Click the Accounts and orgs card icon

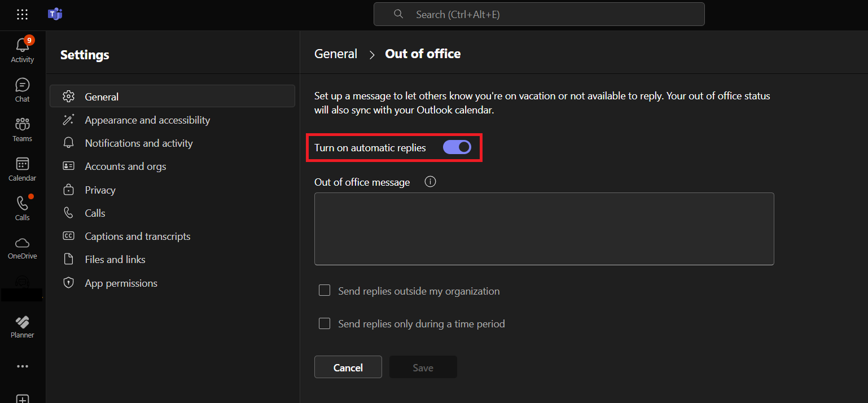[69, 166]
